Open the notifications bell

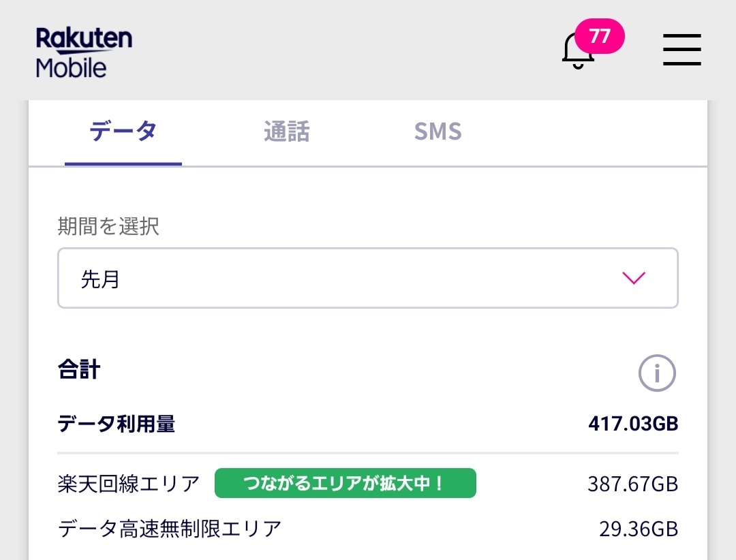(577, 51)
